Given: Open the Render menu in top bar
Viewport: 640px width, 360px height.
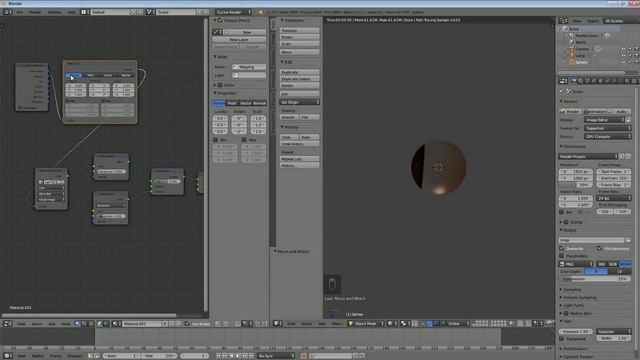Looking at the screenshot, I should coord(35,12).
